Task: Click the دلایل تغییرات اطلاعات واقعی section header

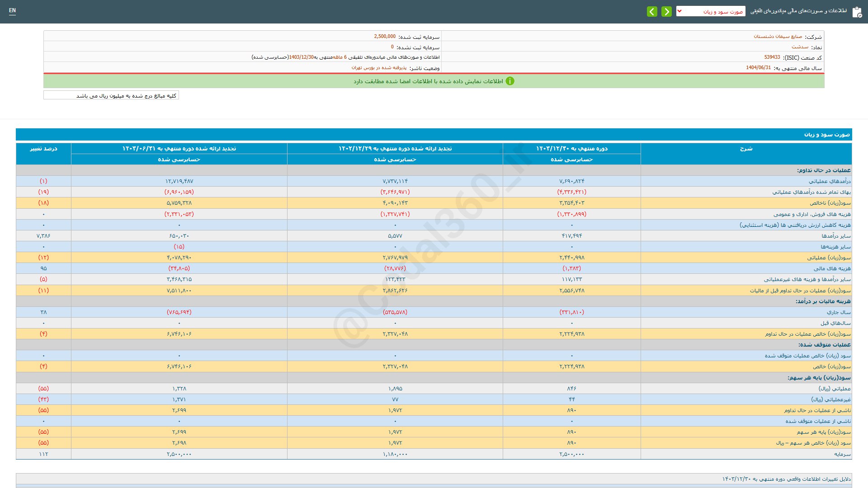Action: click(787, 479)
